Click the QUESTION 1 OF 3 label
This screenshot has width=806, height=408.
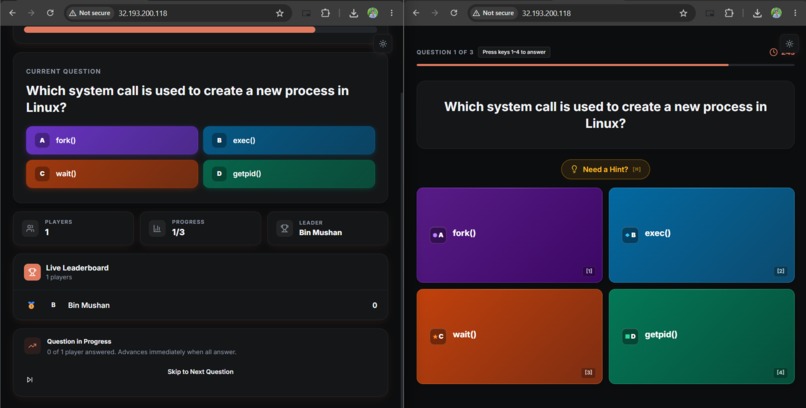[445, 52]
